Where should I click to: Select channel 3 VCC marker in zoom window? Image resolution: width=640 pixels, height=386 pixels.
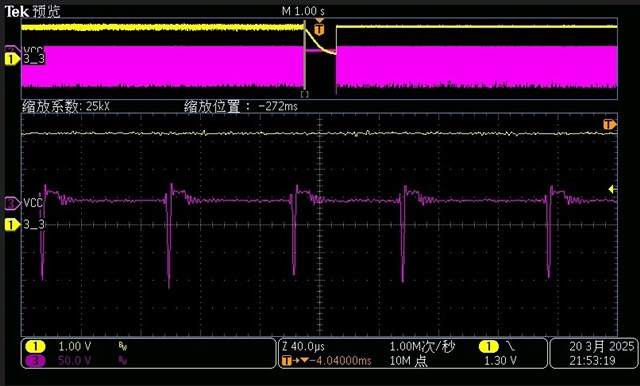12,203
